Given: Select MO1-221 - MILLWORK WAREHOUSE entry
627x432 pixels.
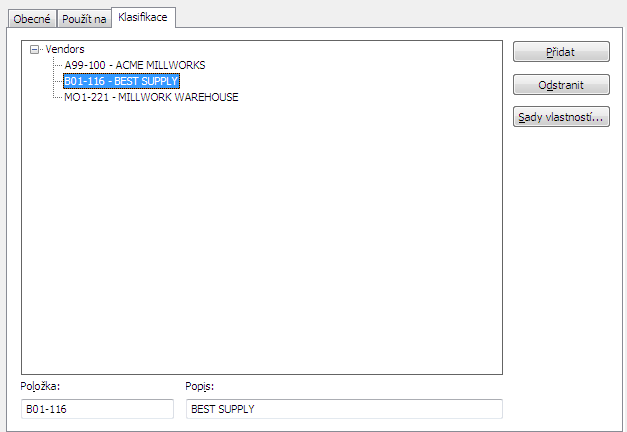Looking at the screenshot, I should click(151, 97).
